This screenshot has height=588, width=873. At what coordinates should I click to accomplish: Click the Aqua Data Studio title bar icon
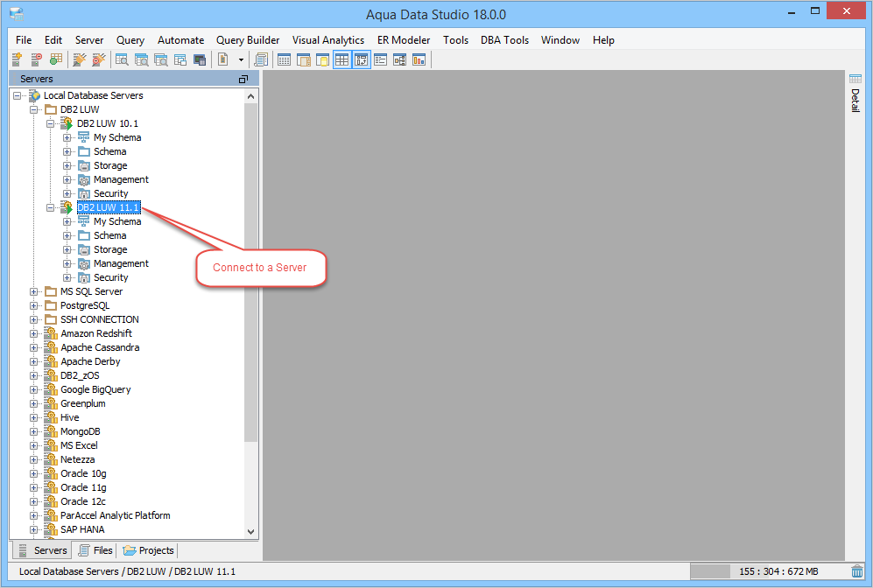tap(17, 14)
